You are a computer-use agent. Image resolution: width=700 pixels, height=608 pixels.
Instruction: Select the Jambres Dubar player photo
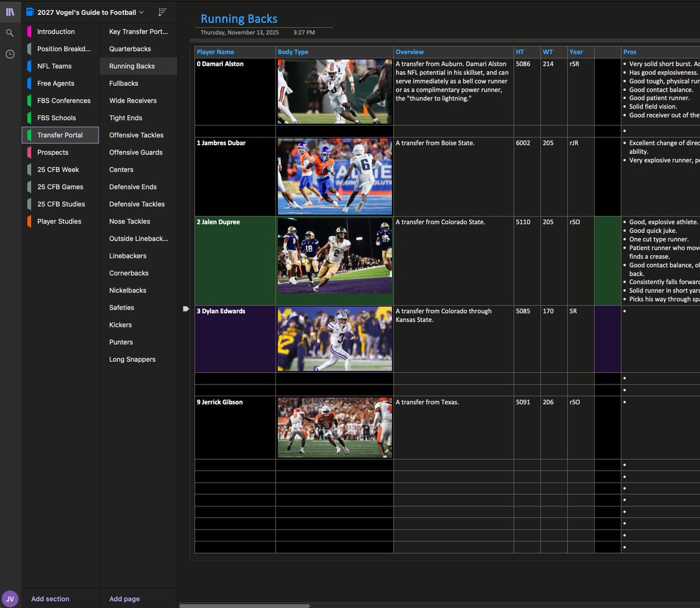point(335,176)
